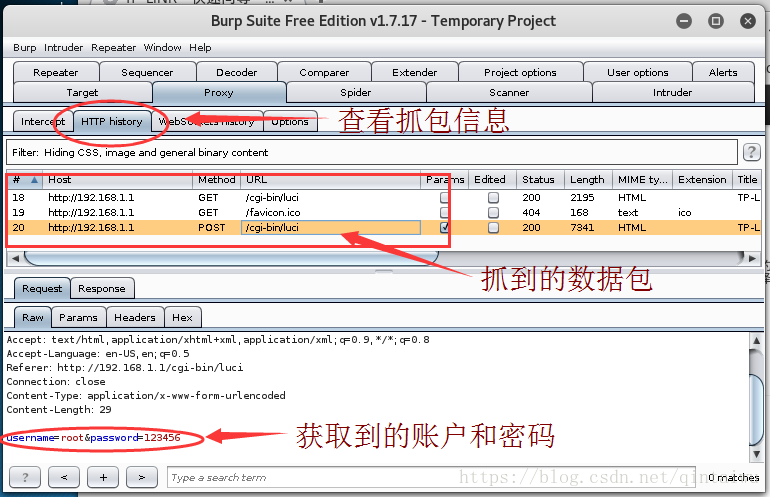Image resolution: width=770 pixels, height=497 pixels.
Task: Click the filter bar to edit filters
Action: [x=372, y=152]
